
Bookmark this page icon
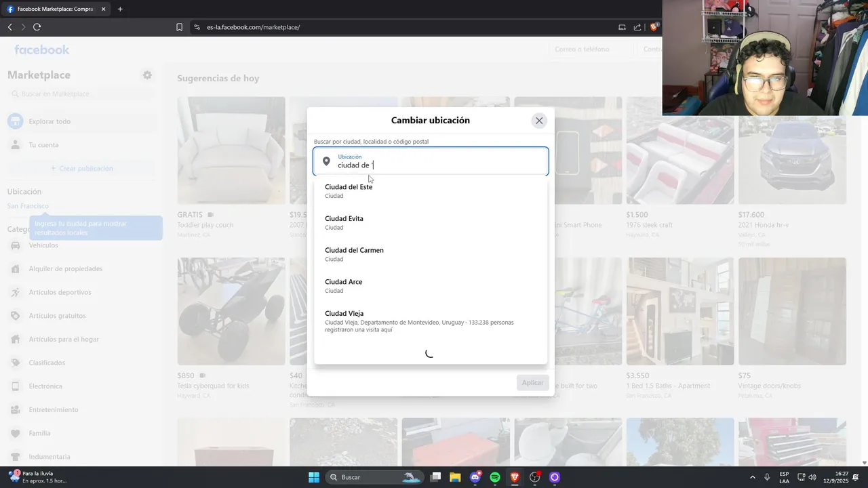pyautogui.click(x=179, y=27)
